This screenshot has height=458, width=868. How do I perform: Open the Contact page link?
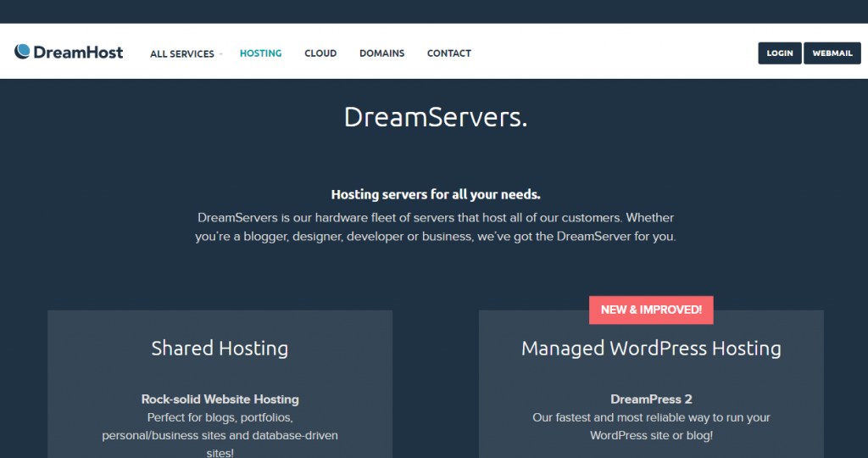(x=448, y=53)
